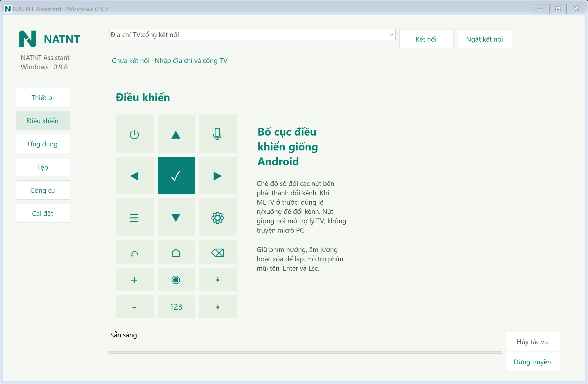Click the 'Chưa kết nối' status text
Viewport: 588px width, 384px height.
tap(130, 60)
